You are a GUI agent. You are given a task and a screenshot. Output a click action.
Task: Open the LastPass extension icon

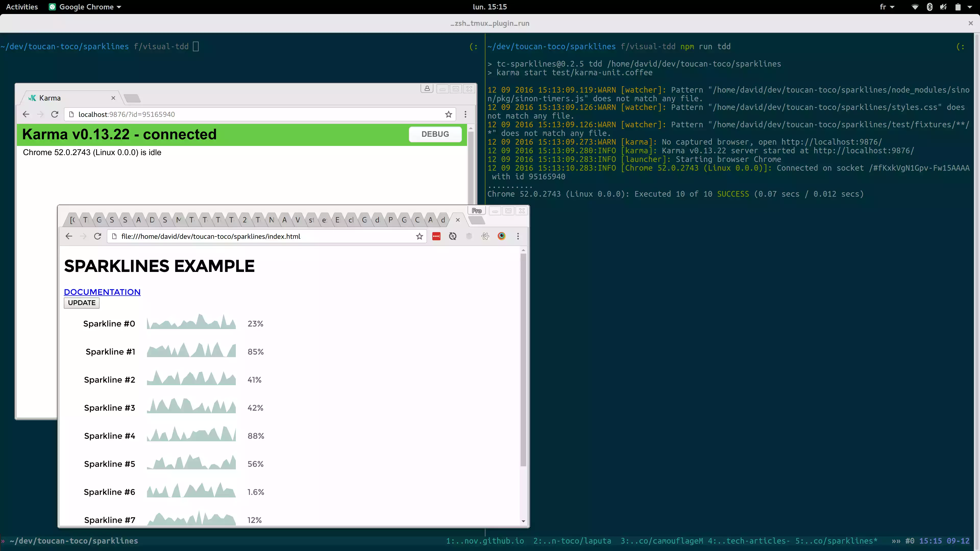436,236
